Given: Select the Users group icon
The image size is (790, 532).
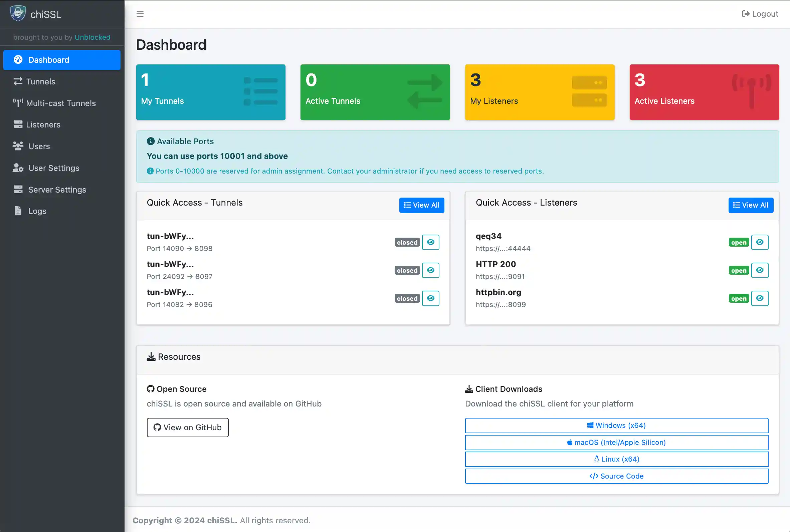Looking at the screenshot, I should [x=18, y=146].
